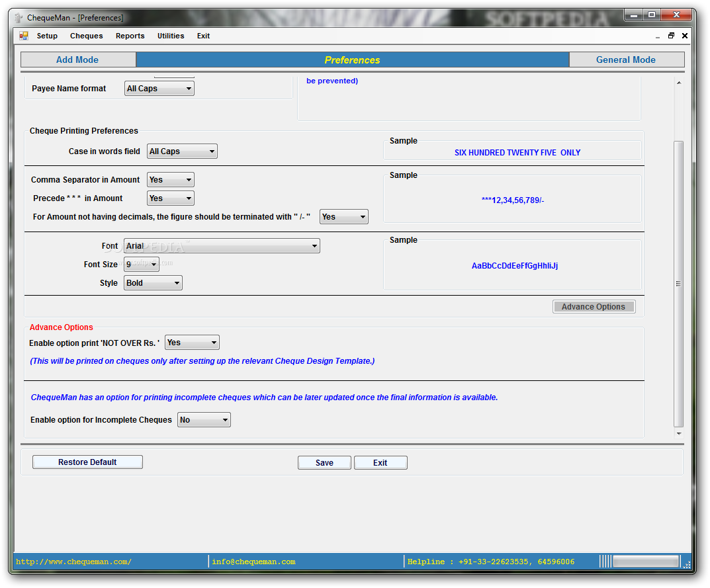Image resolution: width=710 pixels, height=588 pixels.
Task: Click the chequeman.com website URL in status bar
Action: pyautogui.click(x=73, y=562)
